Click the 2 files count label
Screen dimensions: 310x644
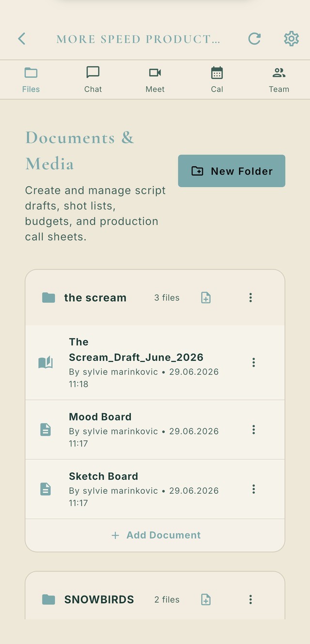167,600
